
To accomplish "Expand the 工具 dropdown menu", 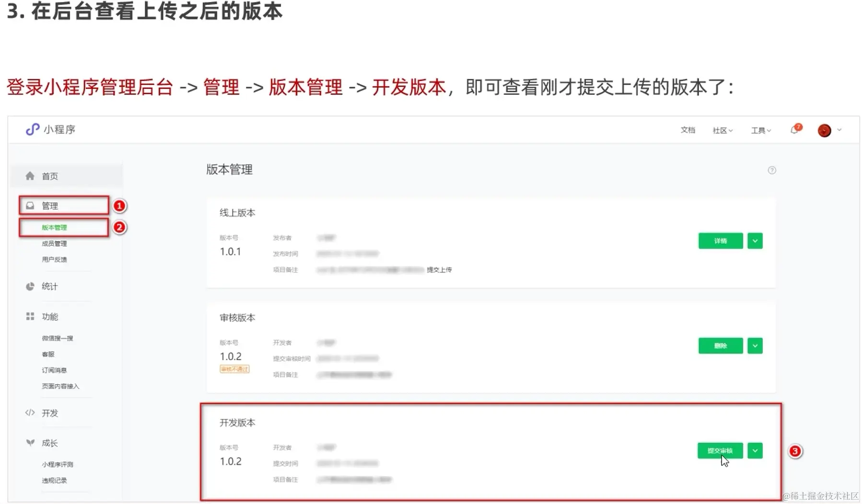I will [x=761, y=130].
